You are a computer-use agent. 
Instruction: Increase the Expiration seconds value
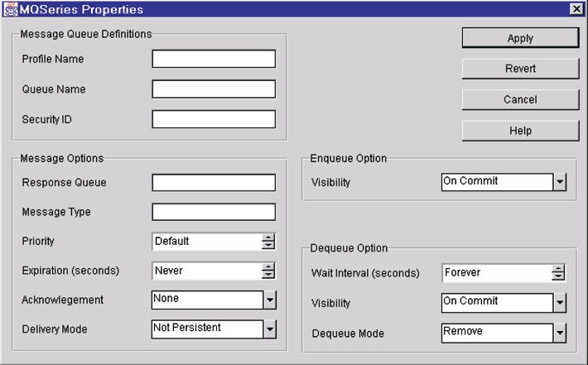(268, 267)
